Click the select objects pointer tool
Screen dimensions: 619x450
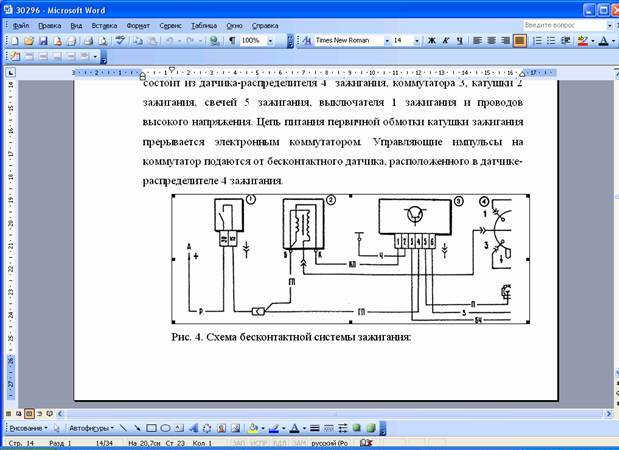click(x=56, y=428)
